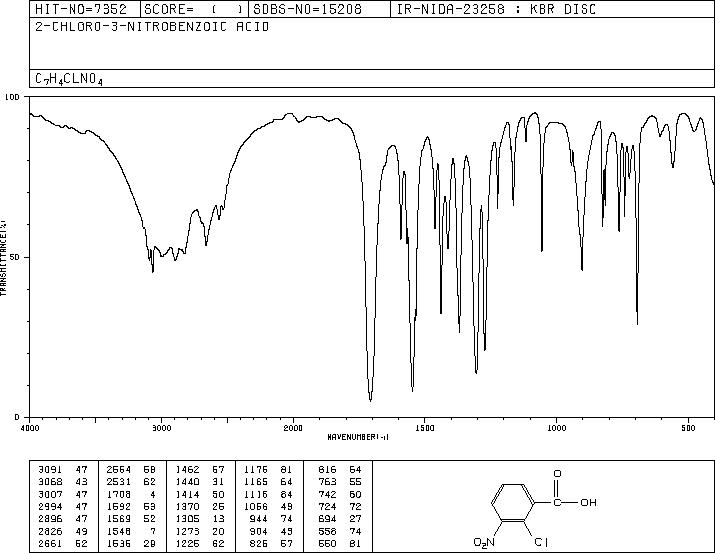Image resolution: width=715 pixels, height=553 pixels.
Task: Click transmittance value '31' beside 1440
Action: (218, 482)
